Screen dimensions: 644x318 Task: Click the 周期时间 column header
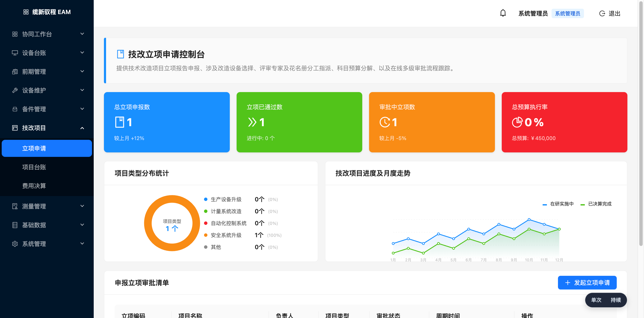[448, 315]
